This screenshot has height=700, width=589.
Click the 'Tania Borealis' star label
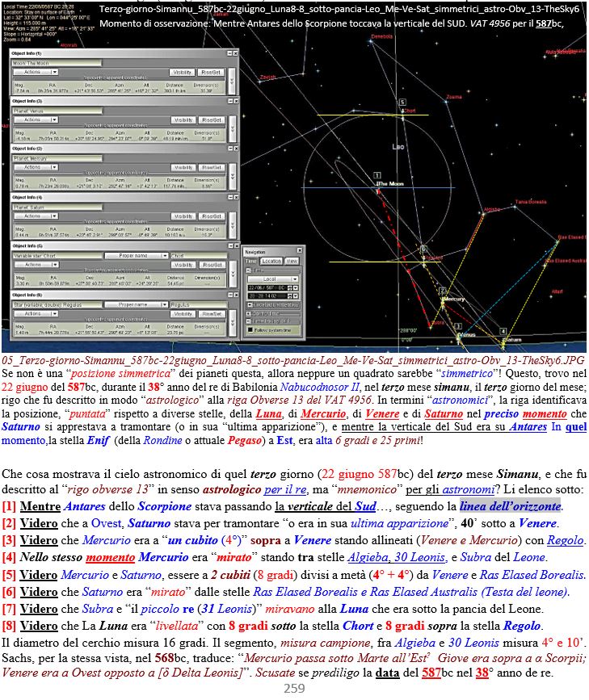[531, 202]
